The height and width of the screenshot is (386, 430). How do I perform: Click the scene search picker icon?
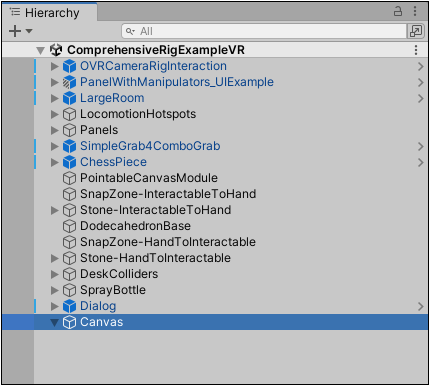[x=416, y=31]
